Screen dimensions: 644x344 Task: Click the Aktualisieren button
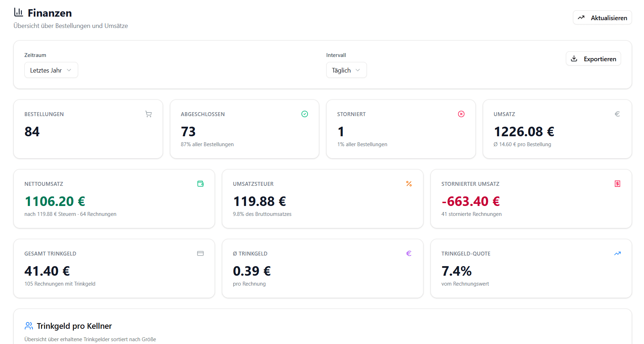click(602, 17)
